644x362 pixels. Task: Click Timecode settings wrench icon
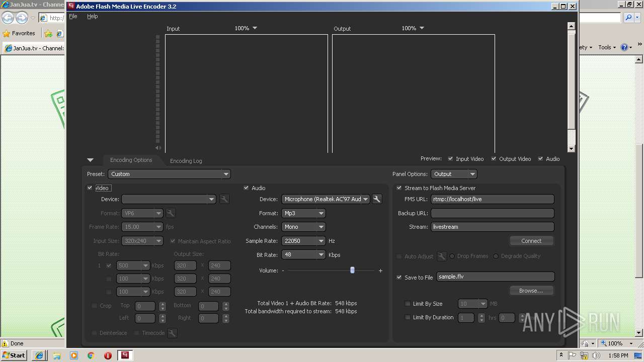(x=172, y=333)
